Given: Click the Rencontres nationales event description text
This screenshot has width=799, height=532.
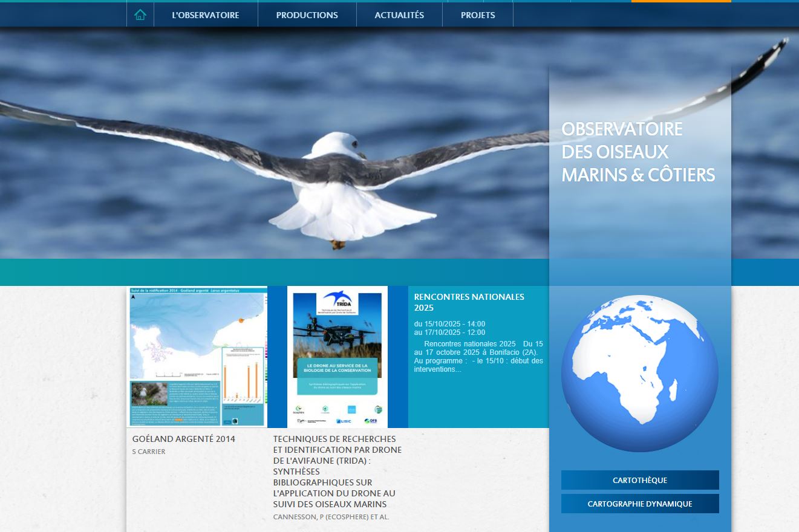Looking at the screenshot, I should coord(478,357).
